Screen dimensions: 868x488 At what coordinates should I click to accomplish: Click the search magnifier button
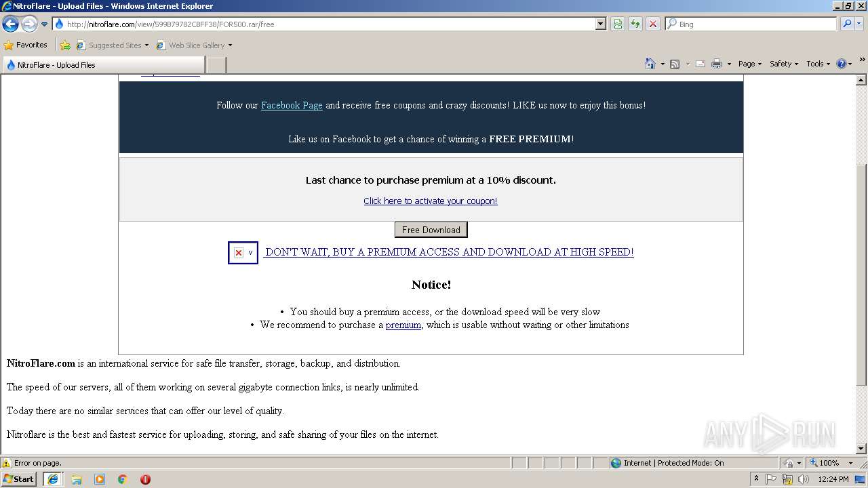coord(847,24)
